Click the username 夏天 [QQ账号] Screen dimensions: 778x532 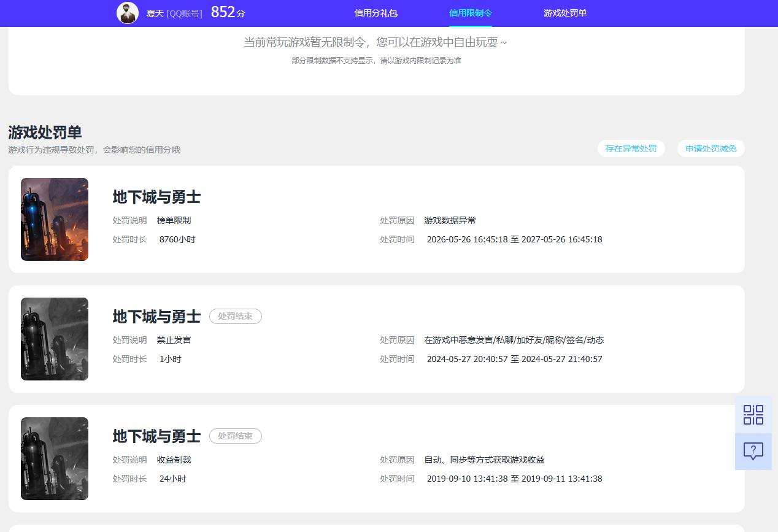[x=174, y=13]
